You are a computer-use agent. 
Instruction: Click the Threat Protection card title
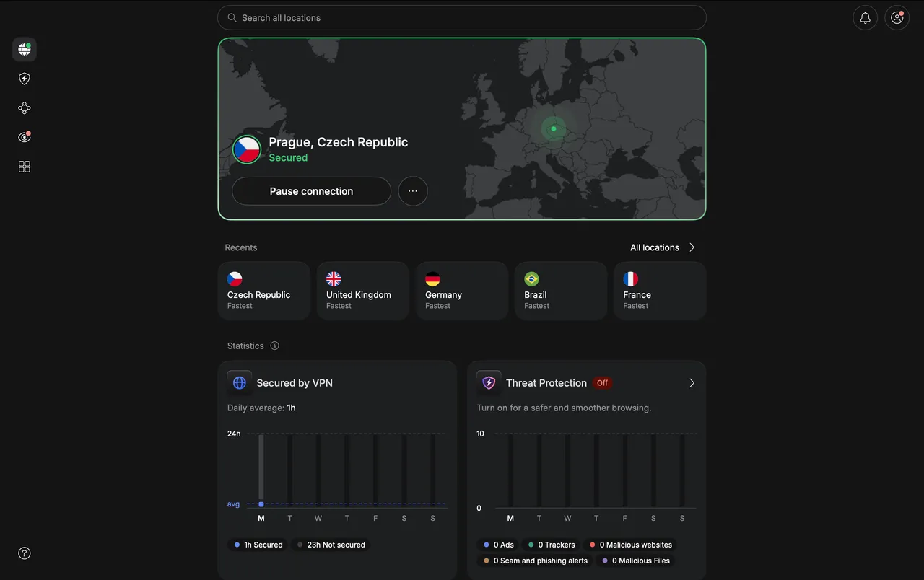click(x=546, y=383)
